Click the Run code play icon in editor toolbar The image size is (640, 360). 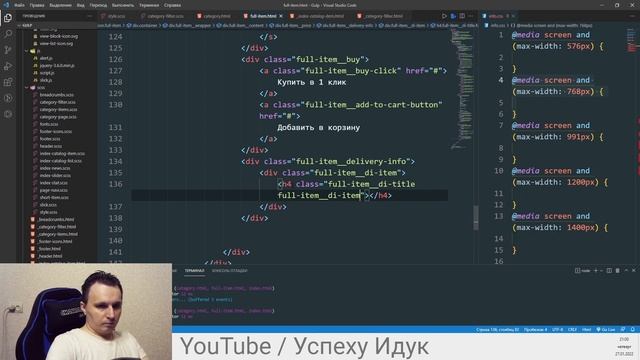pos(444,16)
